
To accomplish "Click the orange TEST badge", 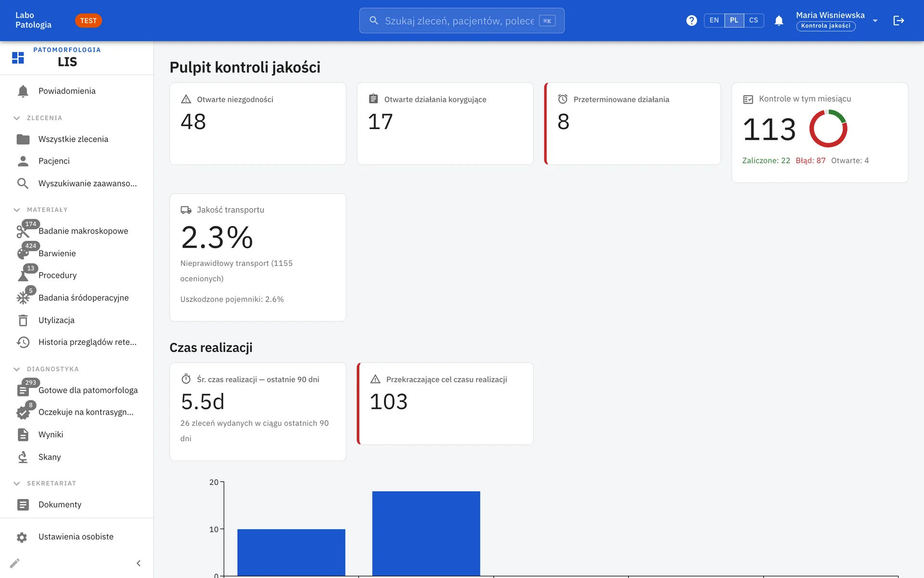I will click(89, 21).
